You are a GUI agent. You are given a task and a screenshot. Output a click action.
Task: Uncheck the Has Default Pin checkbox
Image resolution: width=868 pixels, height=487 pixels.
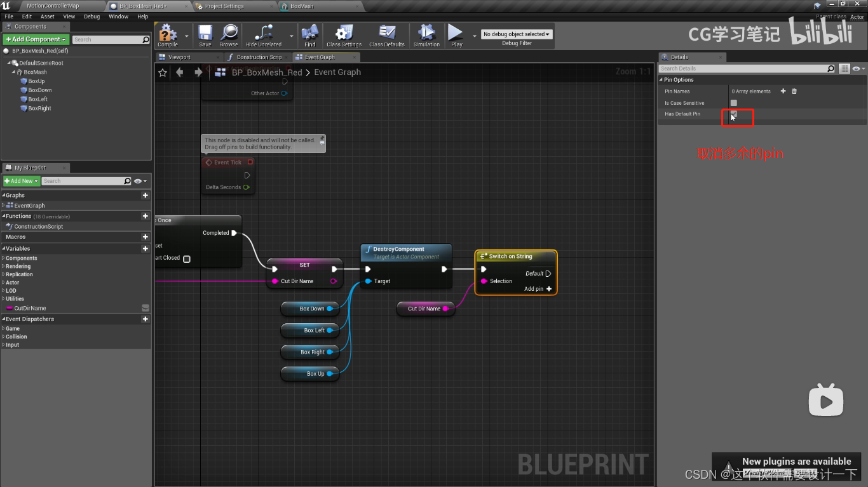click(734, 114)
